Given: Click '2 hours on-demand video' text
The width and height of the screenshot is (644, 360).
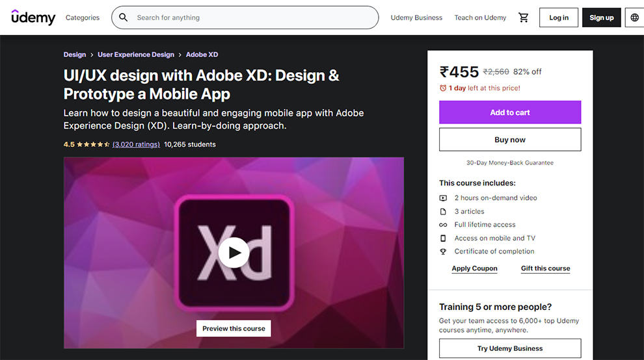Looking at the screenshot, I should (496, 198).
